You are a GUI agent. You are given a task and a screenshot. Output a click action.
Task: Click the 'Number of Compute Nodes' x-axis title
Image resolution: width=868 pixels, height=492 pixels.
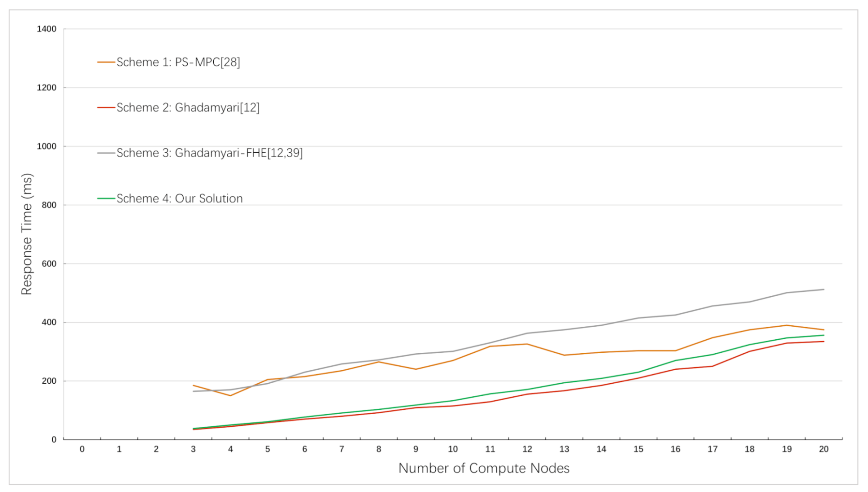click(484, 468)
